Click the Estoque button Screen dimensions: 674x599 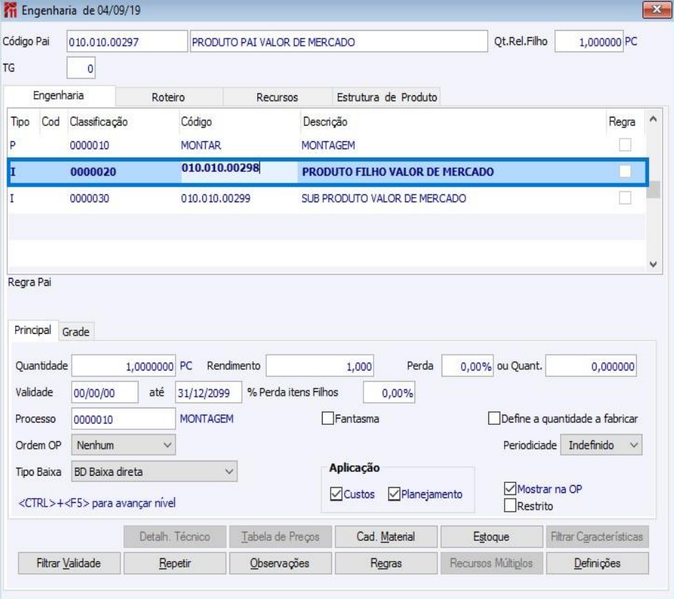pyautogui.click(x=491, y=537)
